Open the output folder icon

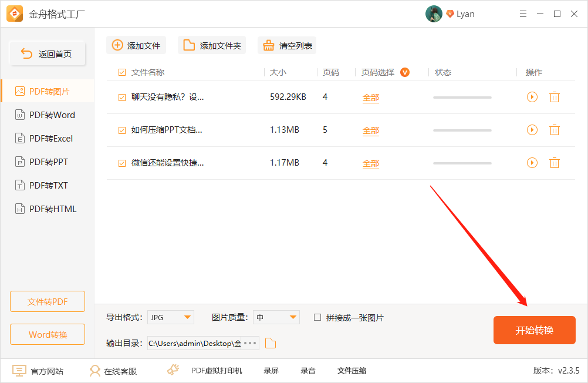pyautogui.click(x=271, y=343)
